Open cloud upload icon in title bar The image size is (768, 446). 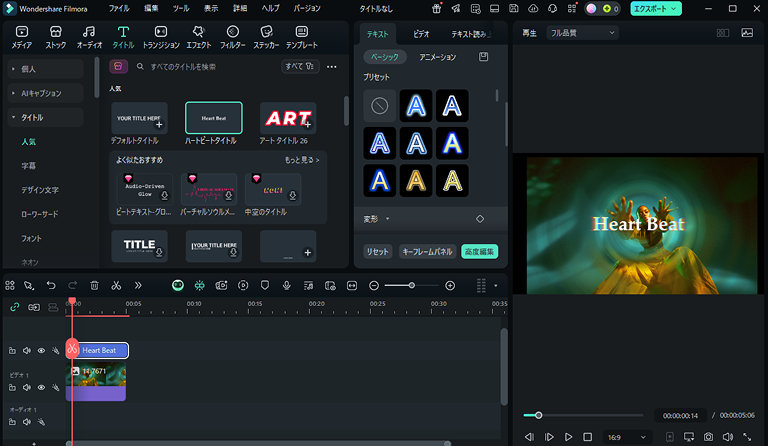(533, 8)
